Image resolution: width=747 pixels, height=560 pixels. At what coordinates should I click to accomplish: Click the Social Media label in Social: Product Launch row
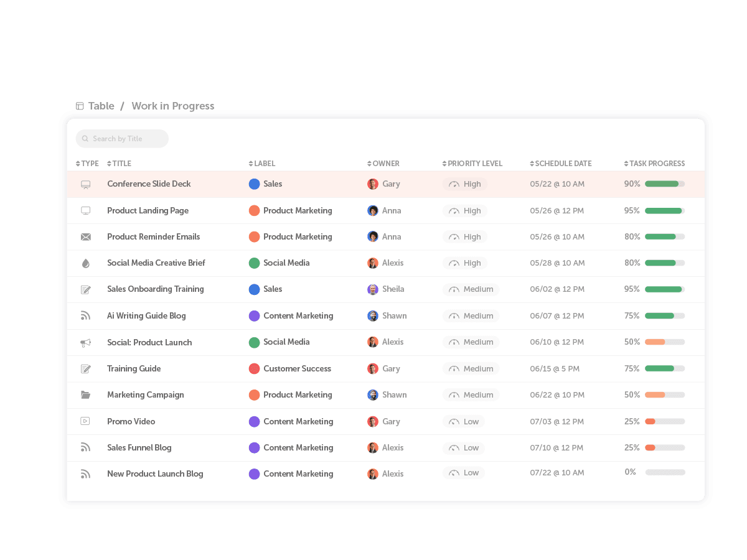pyautogui.click(x=286, y=342)
